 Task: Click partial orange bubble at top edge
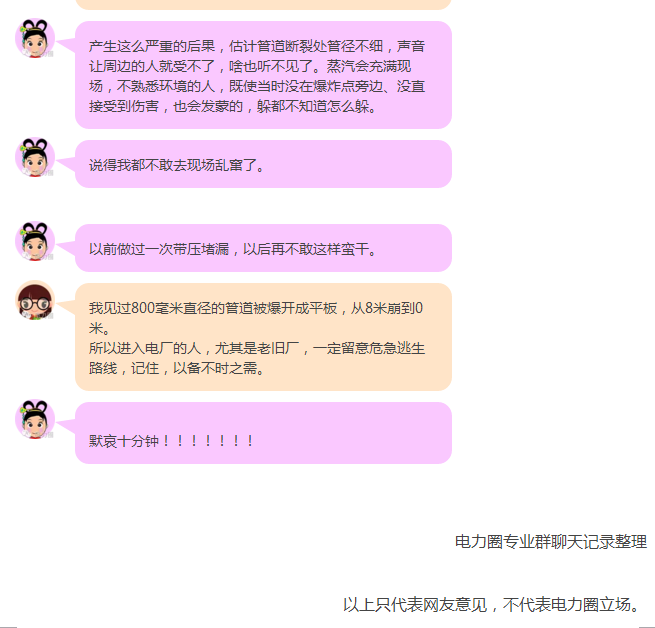coord(264,5)
